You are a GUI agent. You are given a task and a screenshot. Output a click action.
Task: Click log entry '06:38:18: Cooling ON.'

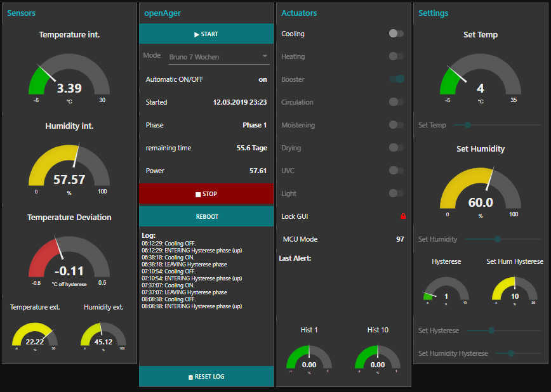point(168,258)
